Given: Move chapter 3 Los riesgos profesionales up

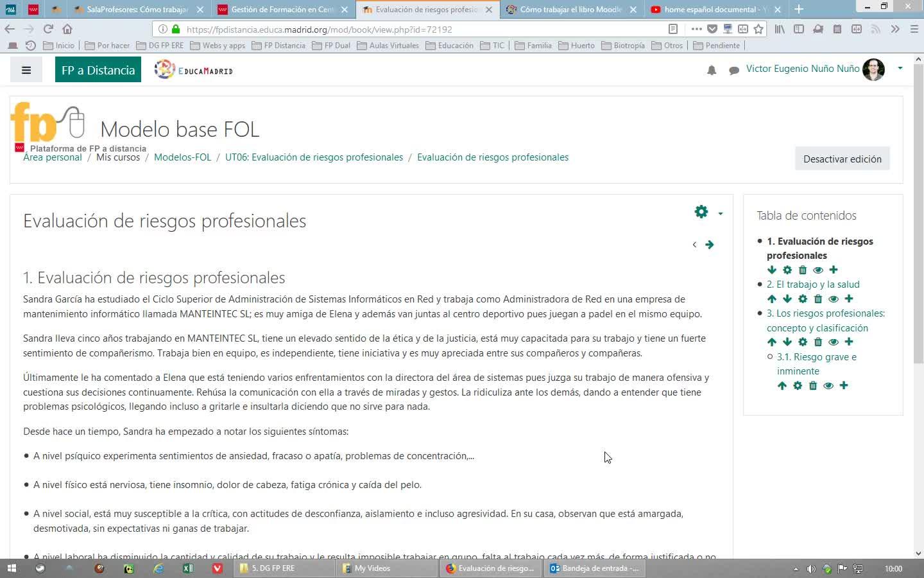Looking at the screenshot, I should pyautogui.click(x=772, y=342).
